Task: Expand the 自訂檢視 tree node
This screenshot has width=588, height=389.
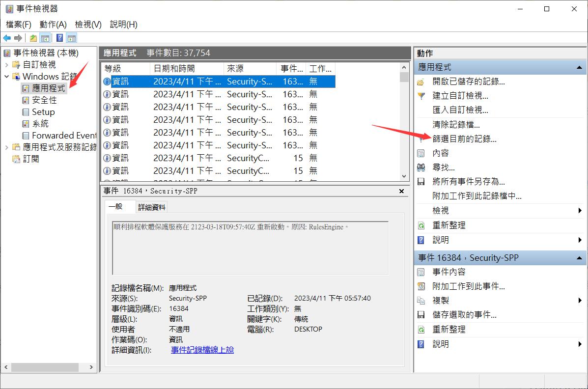Action: point(6,65)
